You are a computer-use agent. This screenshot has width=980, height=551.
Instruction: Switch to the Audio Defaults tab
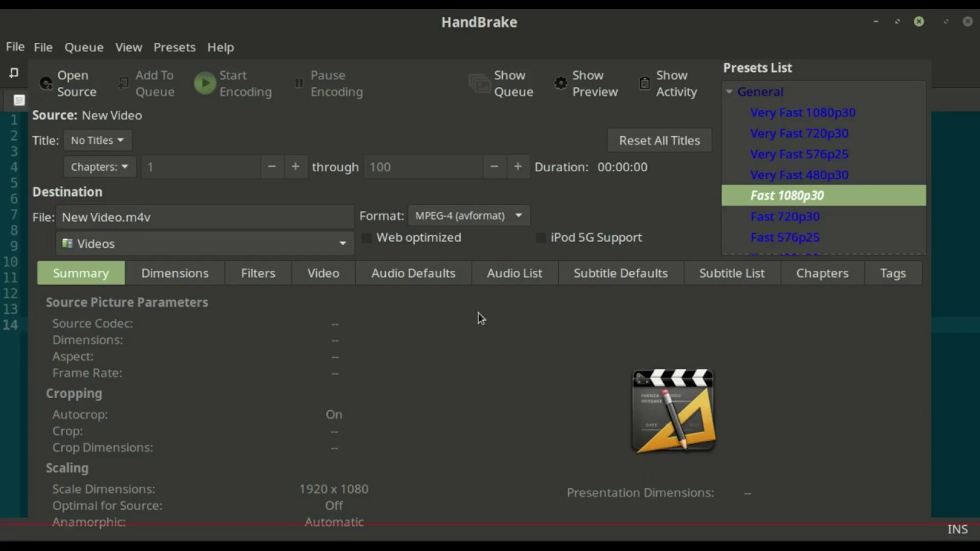(x=413, y=273)
